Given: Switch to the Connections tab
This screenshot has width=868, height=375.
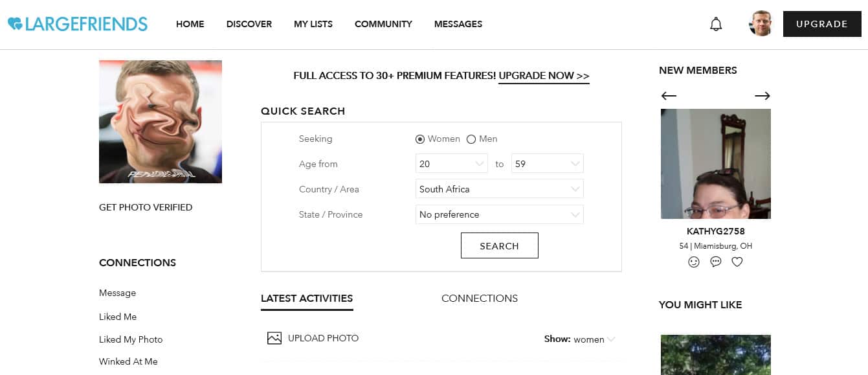Looking at the screenshot, I should [x=480, y=299].
